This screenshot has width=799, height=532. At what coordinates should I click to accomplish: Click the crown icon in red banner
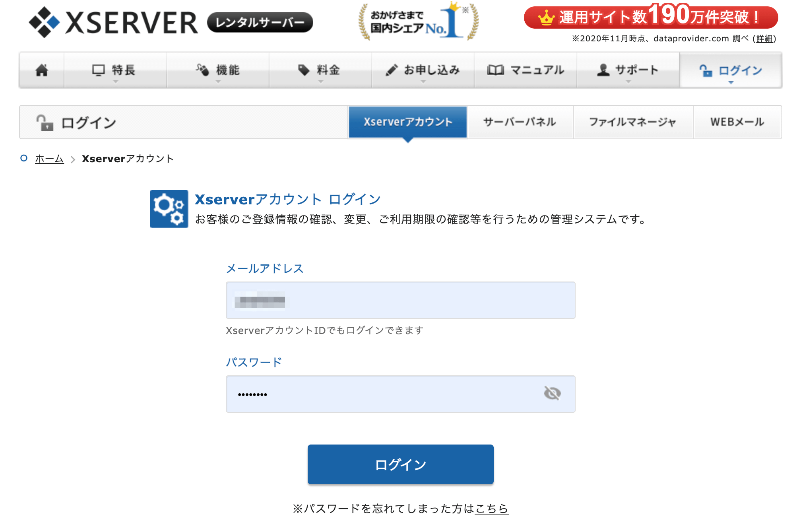click(546, 17)
